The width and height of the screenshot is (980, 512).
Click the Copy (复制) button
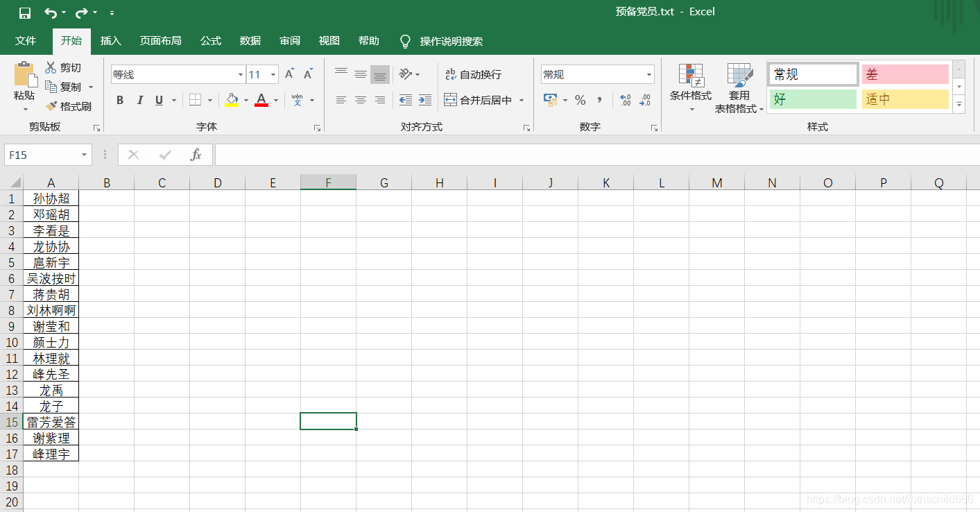click(x=63, y=87)
